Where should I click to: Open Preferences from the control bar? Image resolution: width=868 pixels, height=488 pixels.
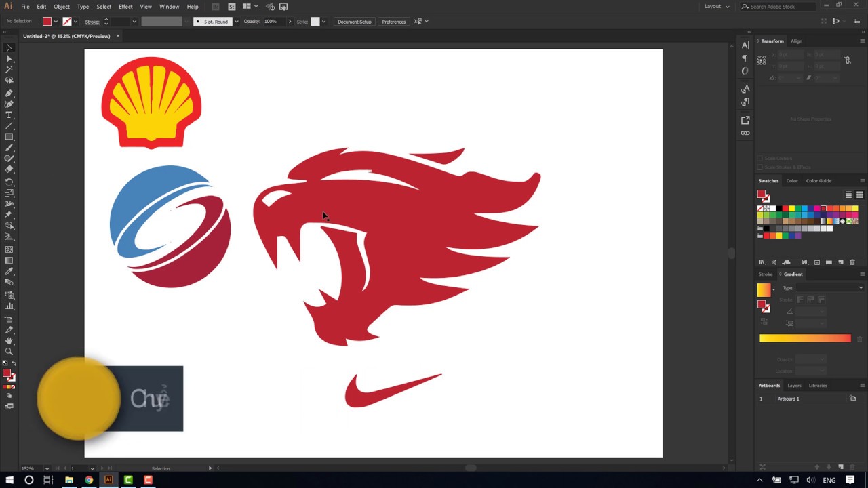pos(393,22)
